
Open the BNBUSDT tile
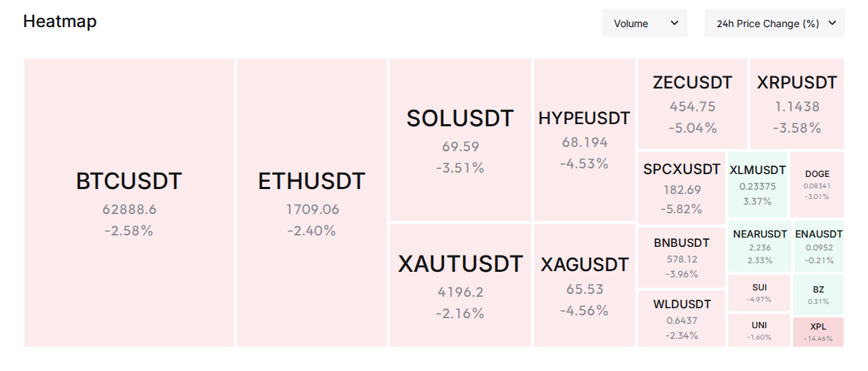pos(682,258)
